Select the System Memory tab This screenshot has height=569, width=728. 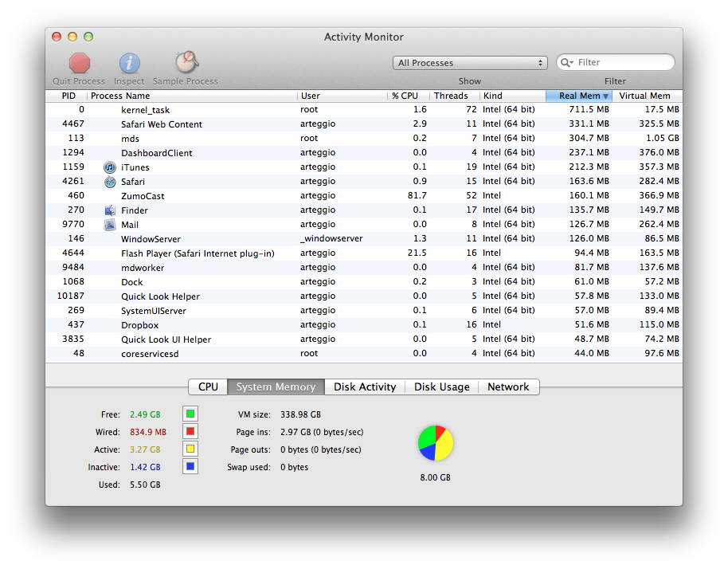tap(276, 387)
